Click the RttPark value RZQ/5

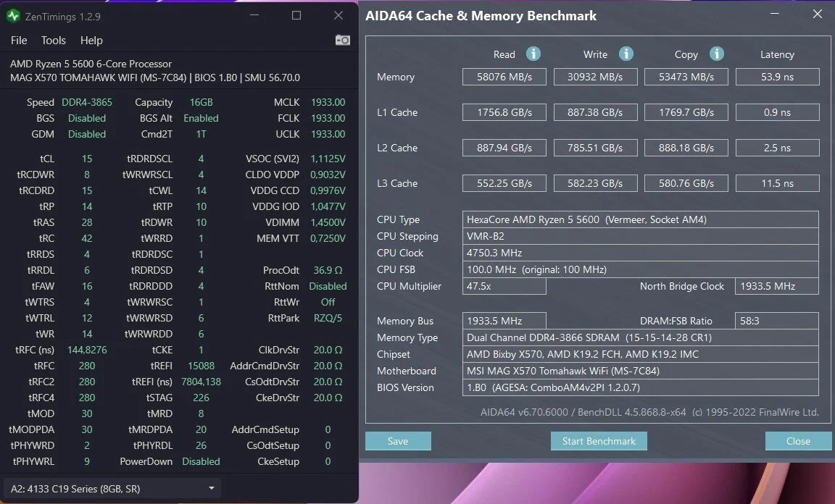tap(328, 319)
